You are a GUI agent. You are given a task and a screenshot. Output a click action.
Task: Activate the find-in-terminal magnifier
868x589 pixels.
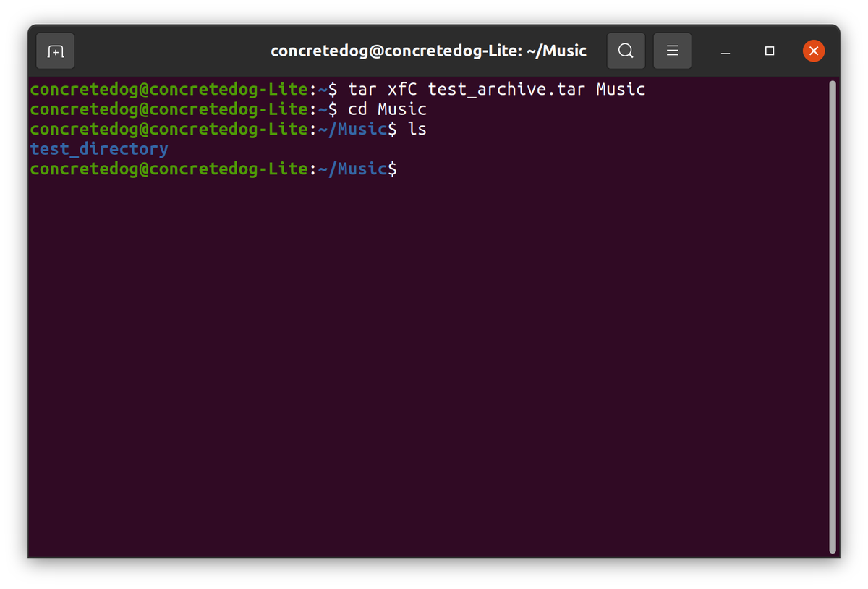coord(626,51)
